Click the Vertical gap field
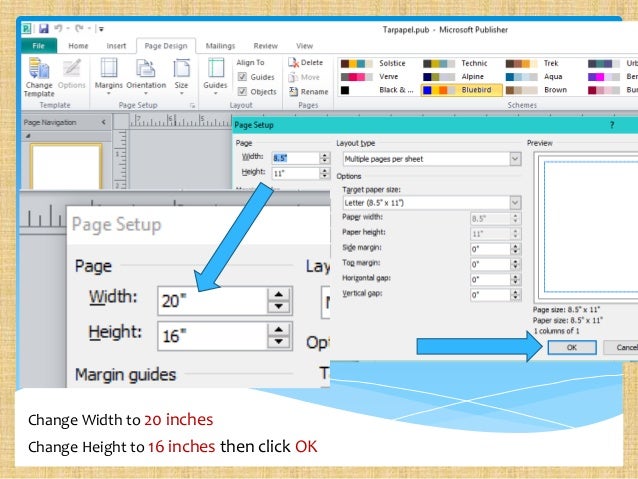638x479 pixels. tap(490, 295)
